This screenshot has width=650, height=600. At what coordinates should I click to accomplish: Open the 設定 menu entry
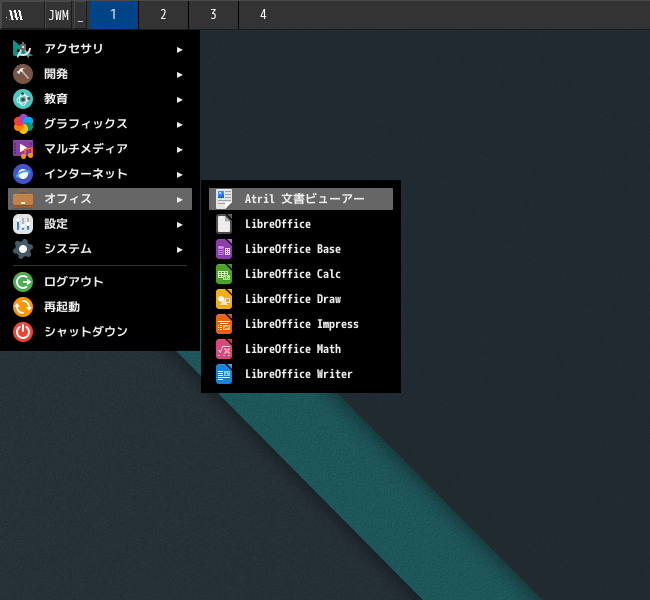click(x=56, y=224)
